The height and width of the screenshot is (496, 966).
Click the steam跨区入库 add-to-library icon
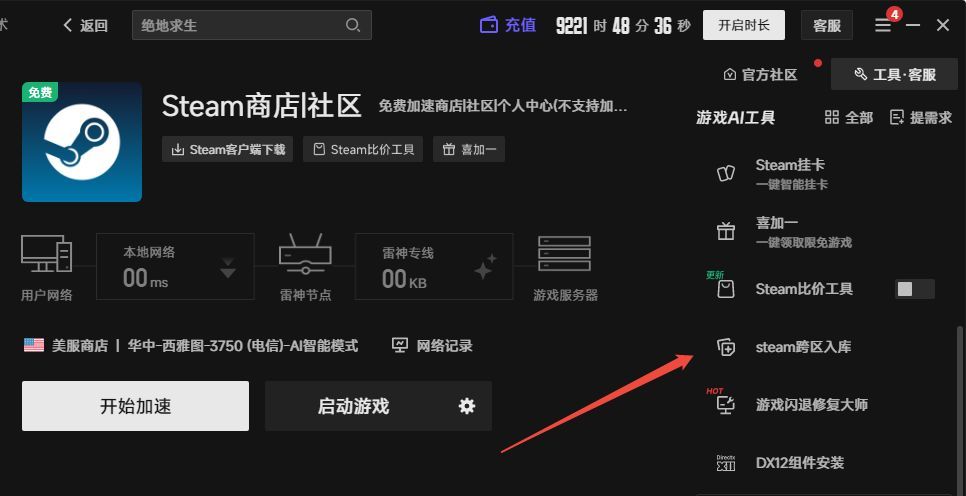tap(726, 347)
